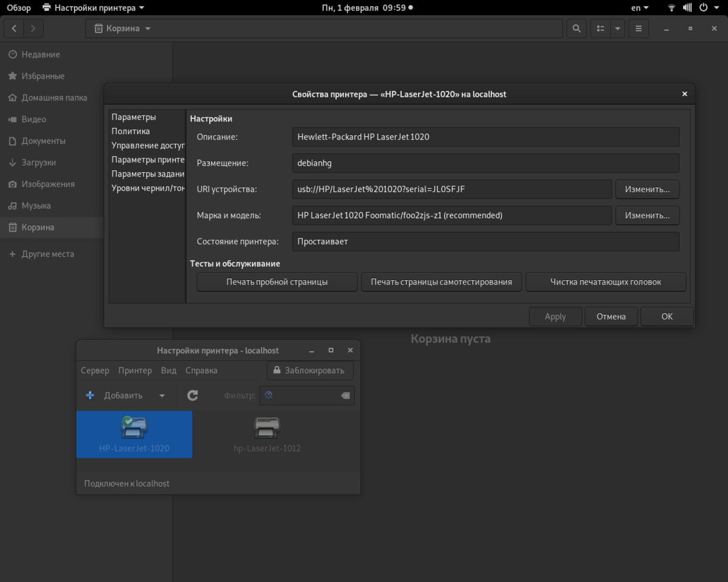Select Управление доступом section
The width and height of the screenshot is (728, 582).
[x=147, y=145]
